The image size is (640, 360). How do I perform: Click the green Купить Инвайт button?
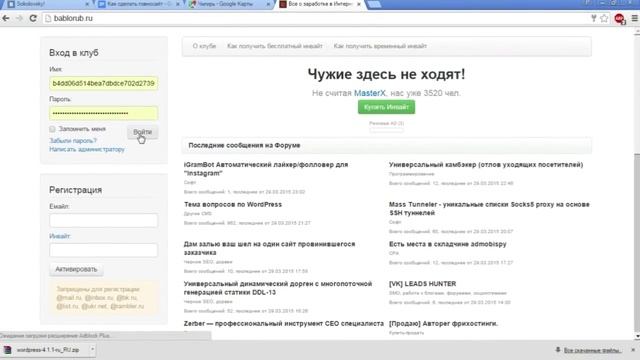386,107
